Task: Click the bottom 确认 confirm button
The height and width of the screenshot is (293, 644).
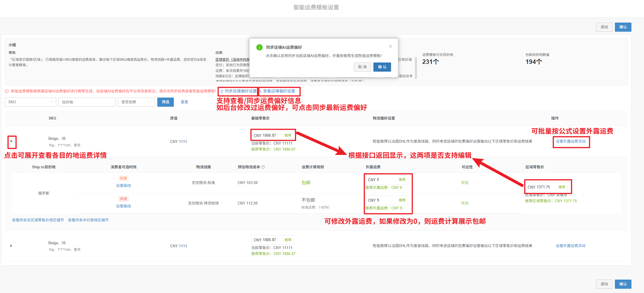Action: 623,284
